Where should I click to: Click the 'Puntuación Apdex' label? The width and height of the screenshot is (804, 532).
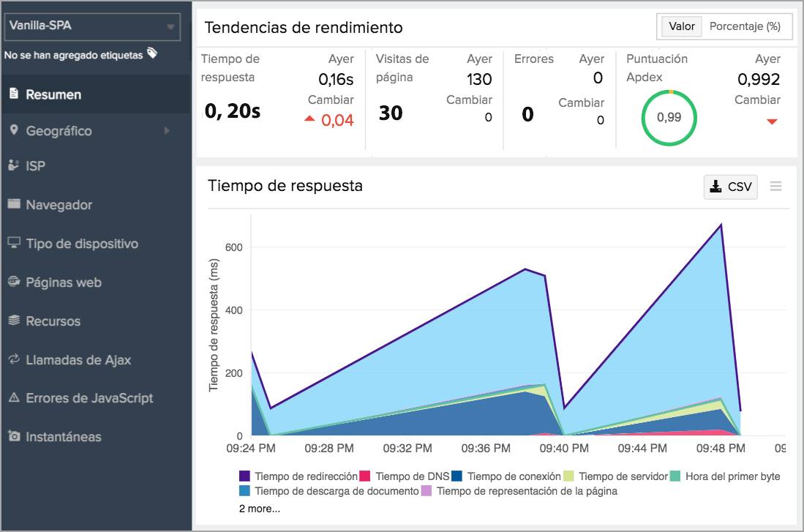(657, 68)
